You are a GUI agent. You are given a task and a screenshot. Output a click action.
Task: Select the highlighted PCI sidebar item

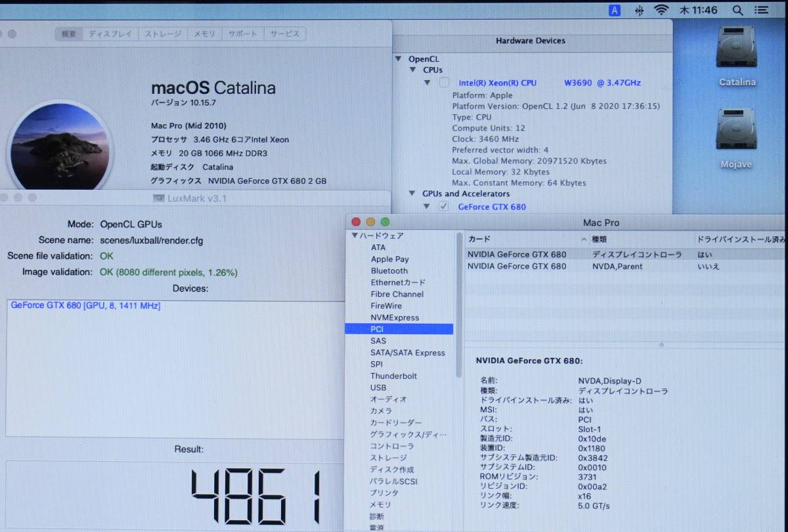click(x=399, y=329)
